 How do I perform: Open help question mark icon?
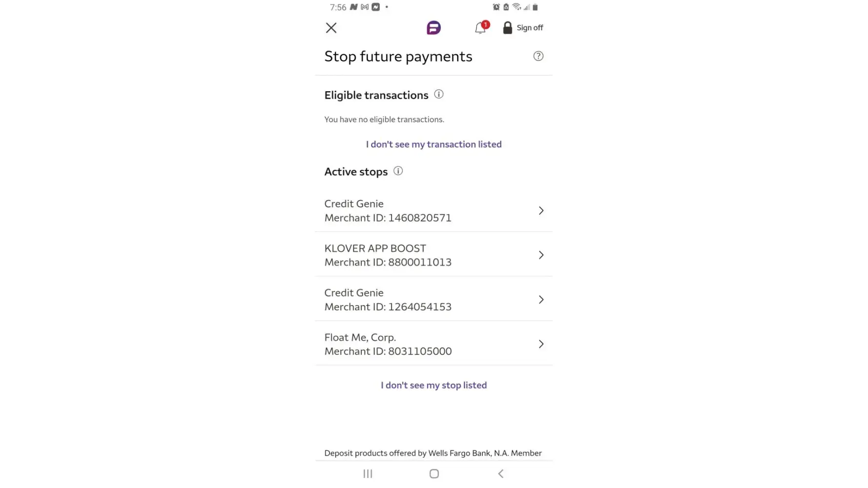(538, 56)
